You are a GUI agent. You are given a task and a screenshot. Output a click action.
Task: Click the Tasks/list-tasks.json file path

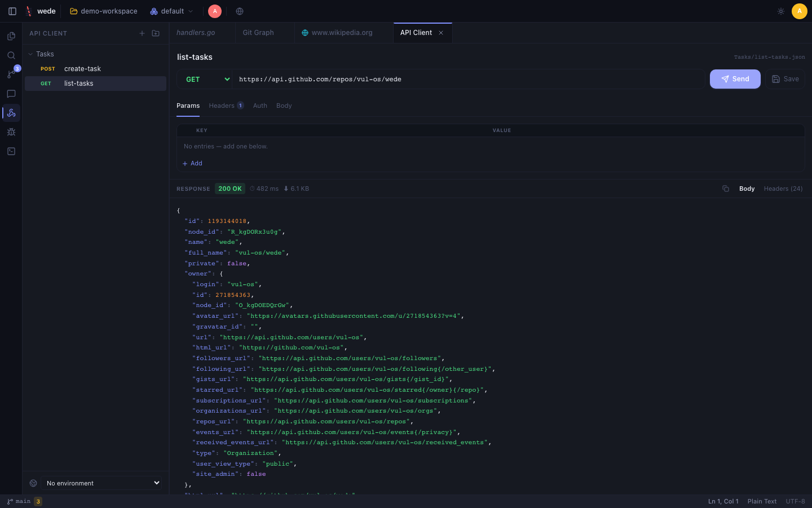(769, 57)
